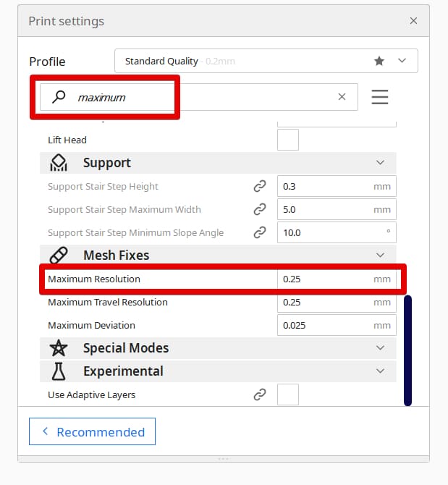448x485 pixels.
Task: Toggle the Use Adaptive Layers checkbox
Action: [x=288, y=395]
